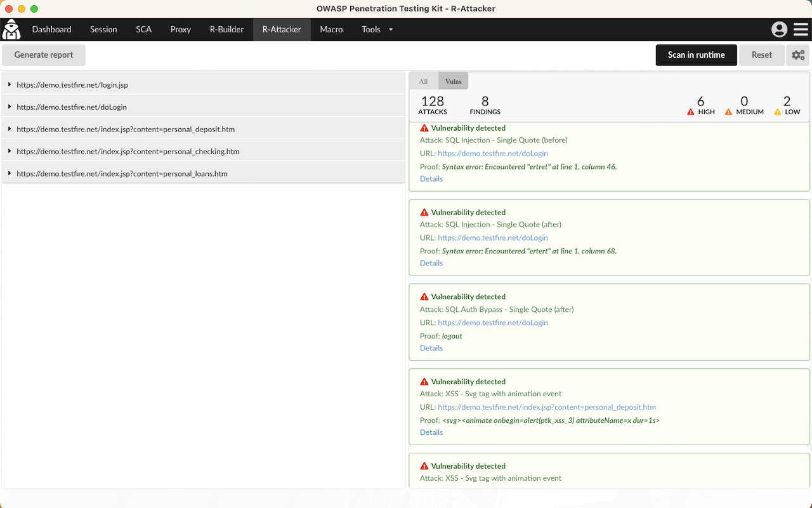Open the user account icon

tap(779, 29)
